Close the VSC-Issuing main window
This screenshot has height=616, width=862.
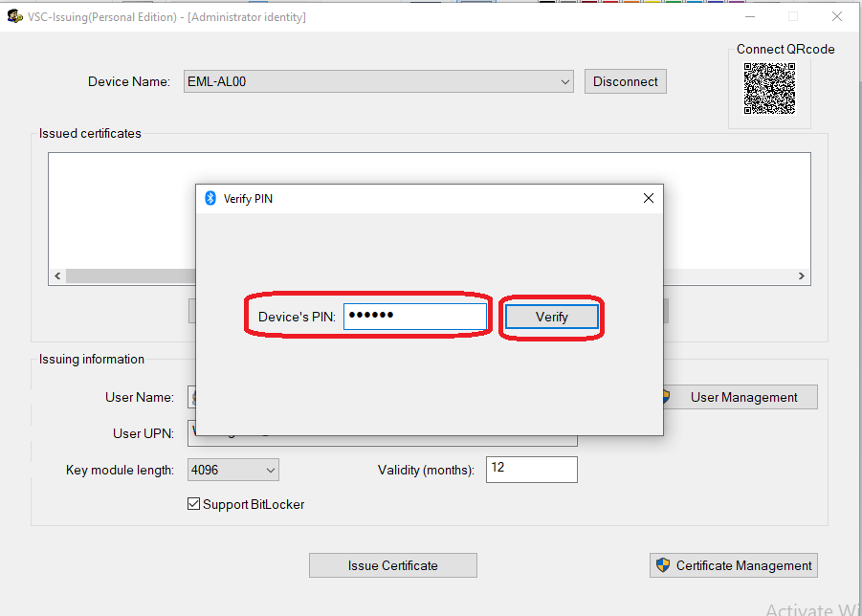[837, 16]
